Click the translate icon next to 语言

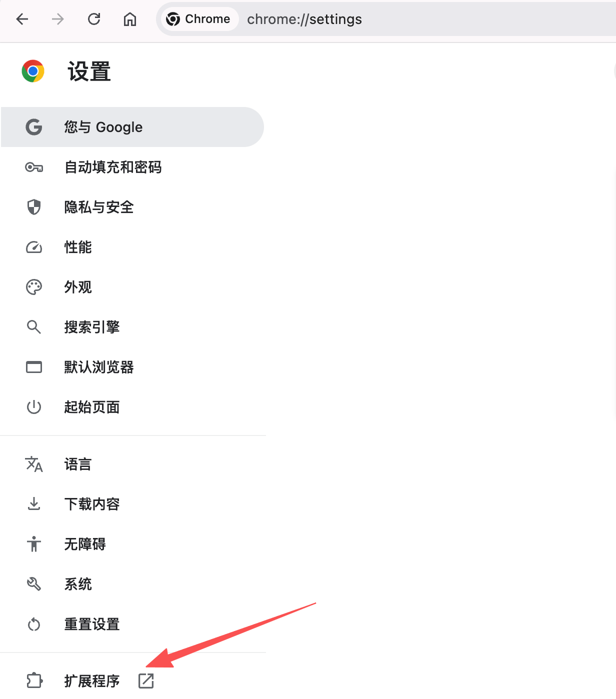click(x=33, y=464)
